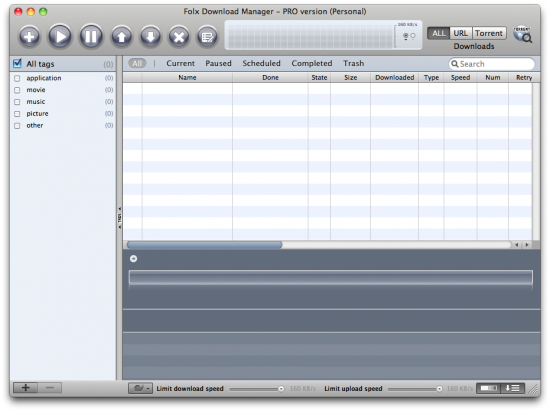Move download up with the arrow-up button
The image size is (550, 411).
pos(121,36)
